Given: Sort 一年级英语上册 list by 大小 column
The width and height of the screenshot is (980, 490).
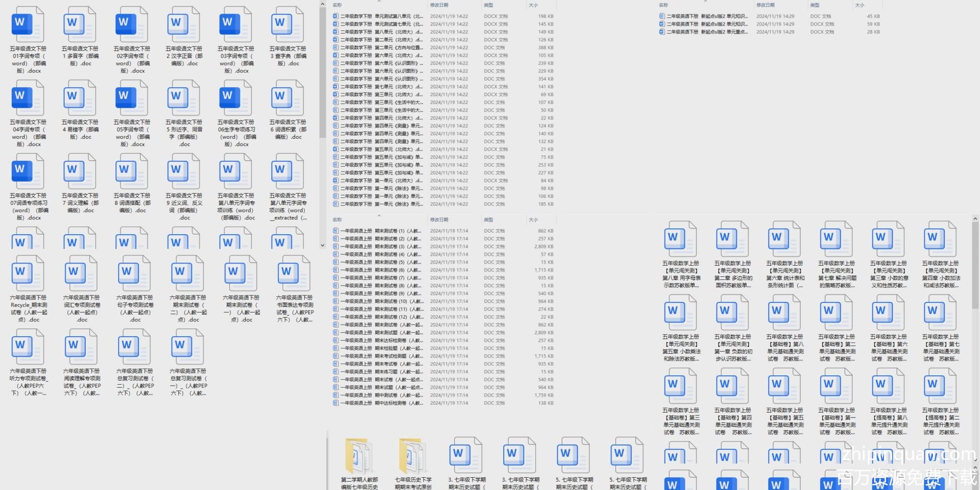Looking at the screenshot, I should pyautogui.click(x=533, y=220).
